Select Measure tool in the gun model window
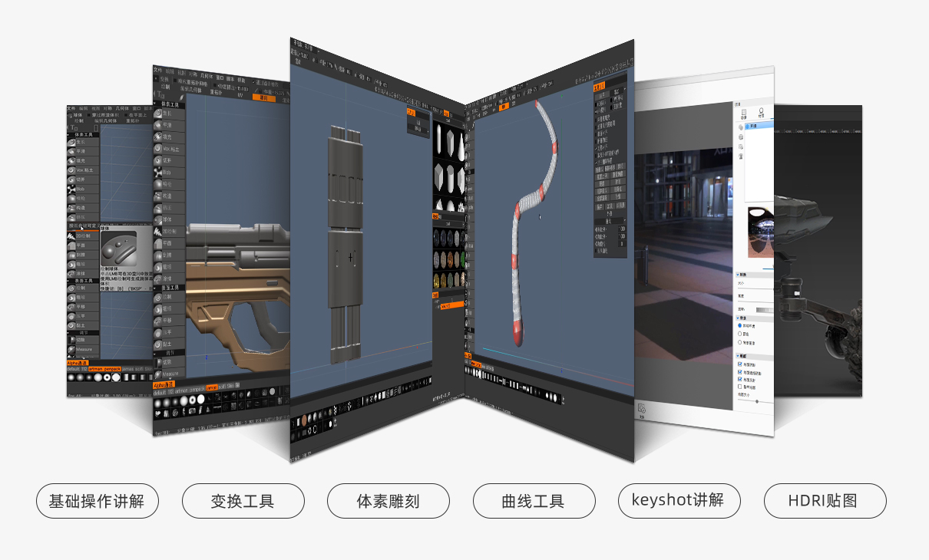The height and width of the screenshot is (560, 929). click(169, 373)
